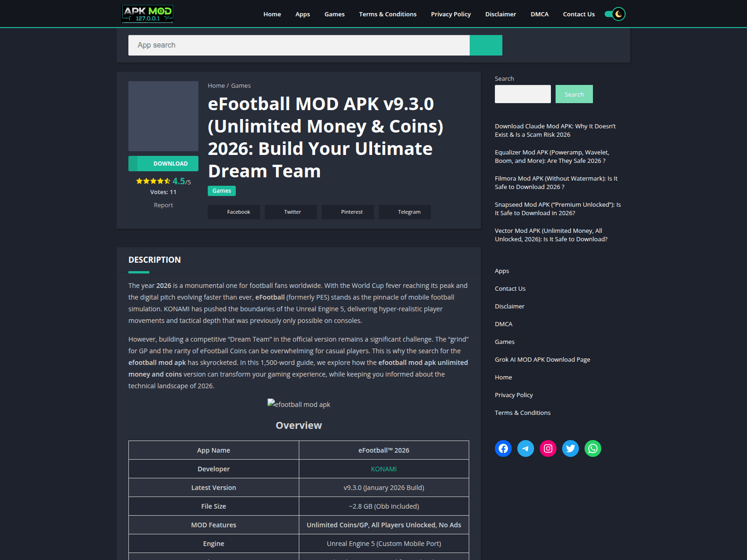Open the Apps menu item
The width and height of the screenshot is (747, 560).
point(303,14)
